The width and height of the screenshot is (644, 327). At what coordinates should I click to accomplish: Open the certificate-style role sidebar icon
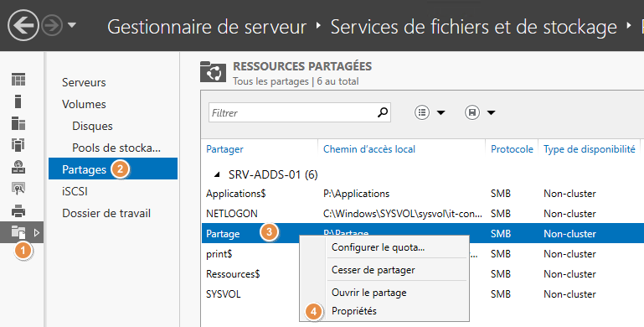[x=18, y=189]
